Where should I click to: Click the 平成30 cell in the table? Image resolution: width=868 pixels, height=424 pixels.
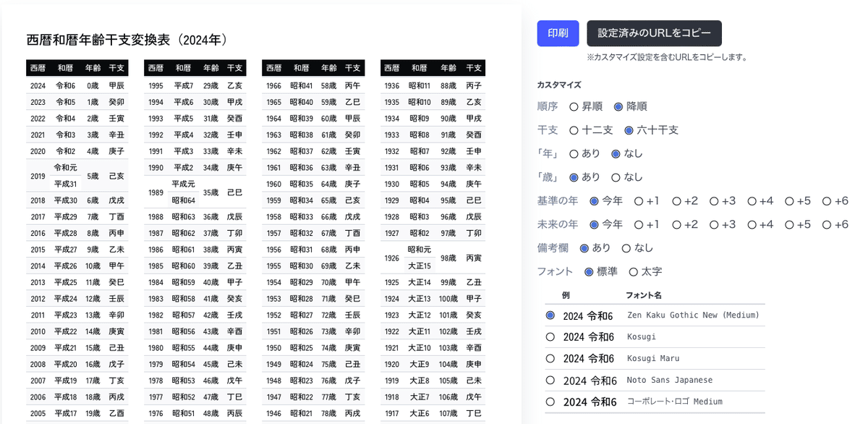coord(65,200)
